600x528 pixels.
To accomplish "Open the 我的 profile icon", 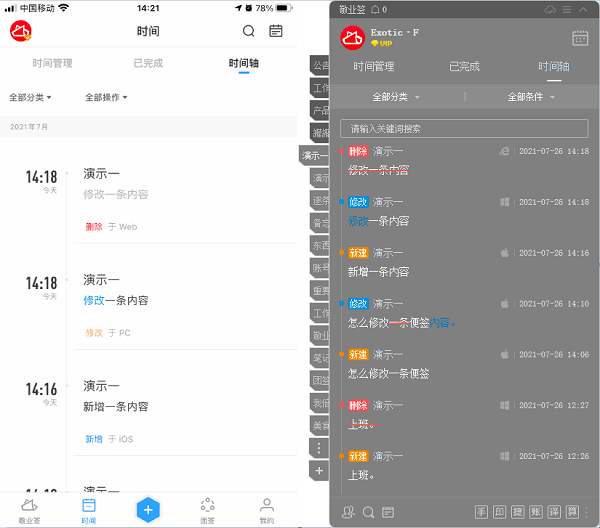I will 267,511.
